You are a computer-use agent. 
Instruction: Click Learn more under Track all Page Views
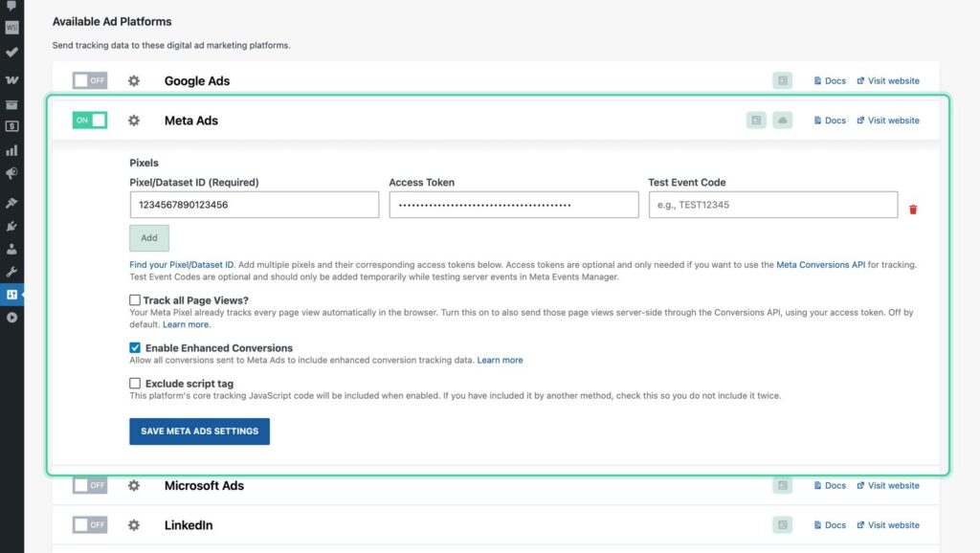click(x=186, y=324)
